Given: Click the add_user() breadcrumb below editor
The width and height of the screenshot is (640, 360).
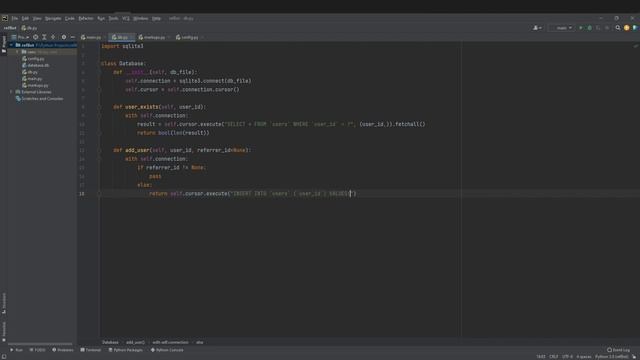Looking at the screenshot, I should pyautogui.click(x=135, y=342).
